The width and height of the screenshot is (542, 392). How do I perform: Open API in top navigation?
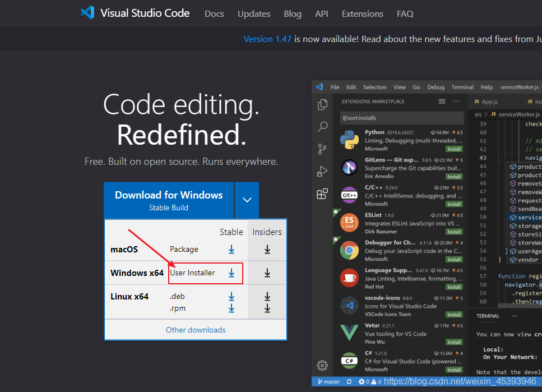click(x=322, y=14)
